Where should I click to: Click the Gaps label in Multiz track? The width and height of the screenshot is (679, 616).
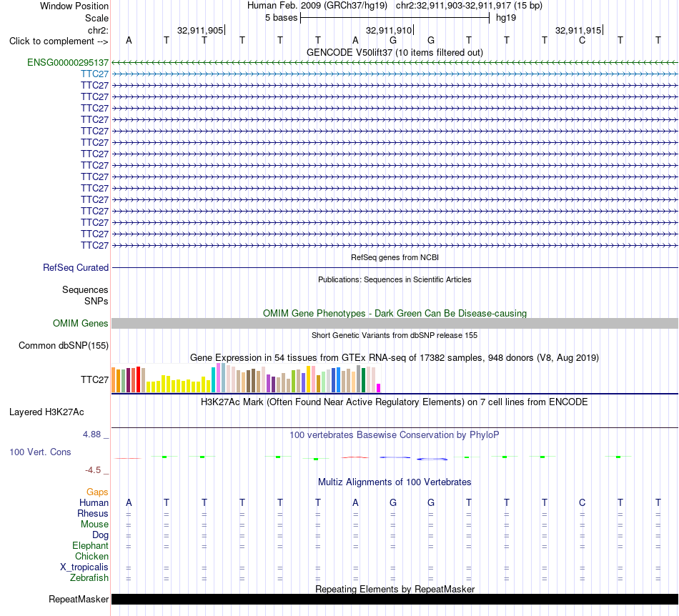click(x=97, y=492)
